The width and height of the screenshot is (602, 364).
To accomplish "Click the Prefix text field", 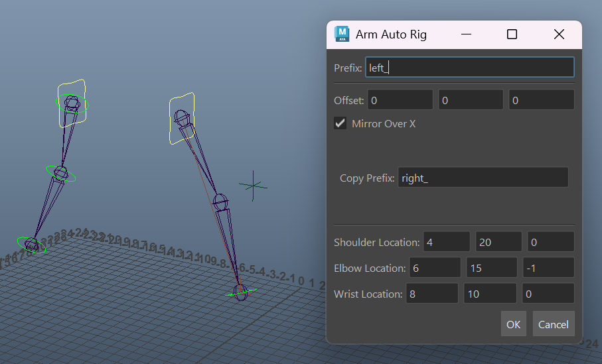I will click(469, 68).
